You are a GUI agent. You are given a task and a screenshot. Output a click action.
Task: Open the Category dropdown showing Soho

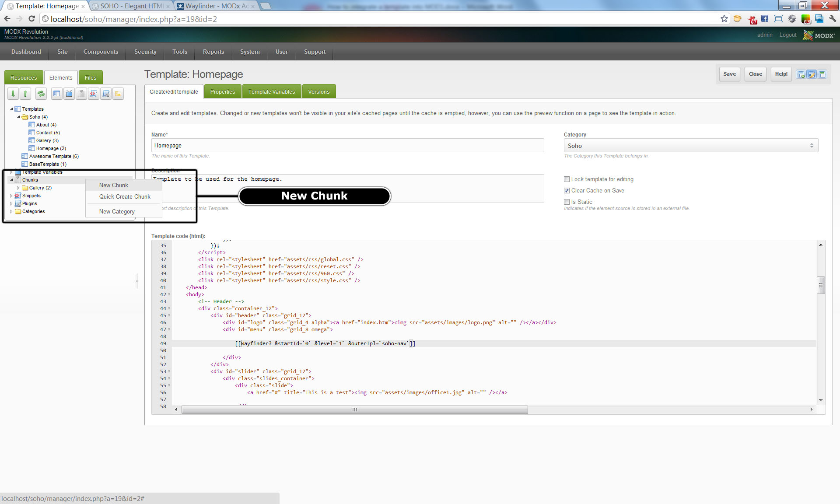click(691, 146)
